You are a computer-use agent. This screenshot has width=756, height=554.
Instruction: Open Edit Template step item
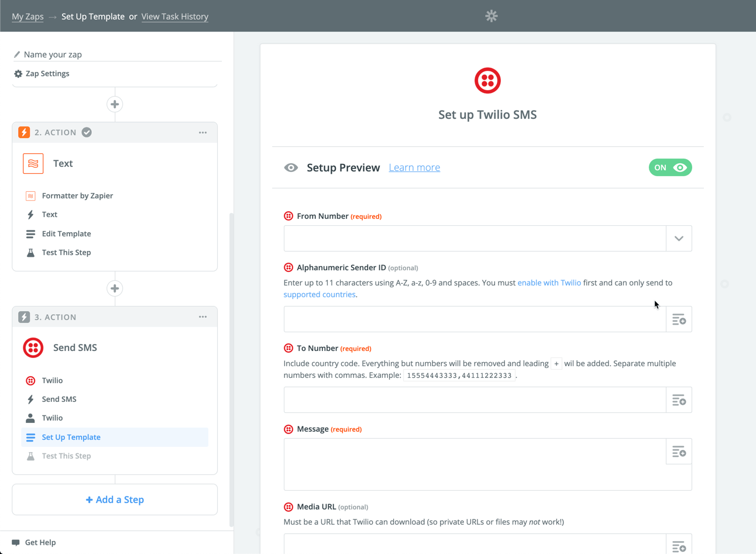point(115,233)
